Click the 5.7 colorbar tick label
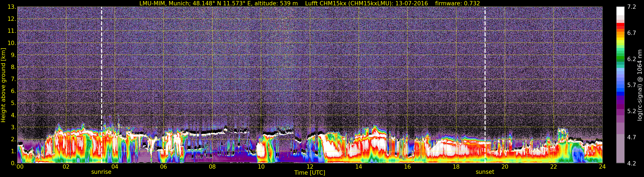644x177 pixels. point(632,85)
